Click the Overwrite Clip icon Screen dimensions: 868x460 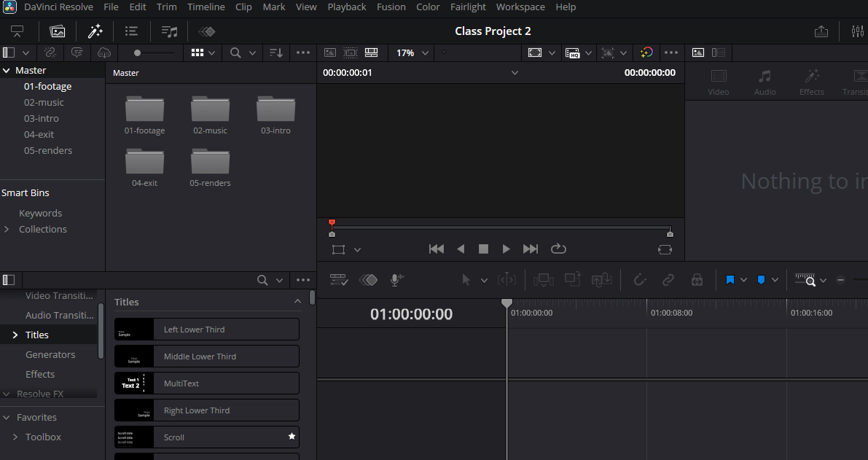click(572, 279)
